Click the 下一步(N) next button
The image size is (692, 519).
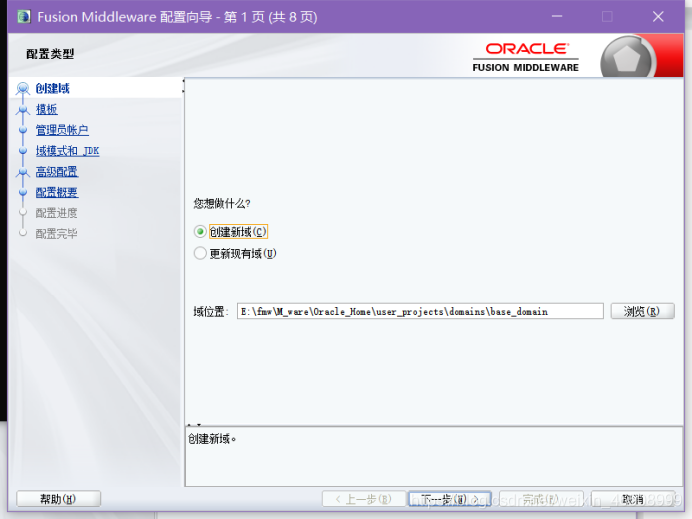[x=450, y=499]
